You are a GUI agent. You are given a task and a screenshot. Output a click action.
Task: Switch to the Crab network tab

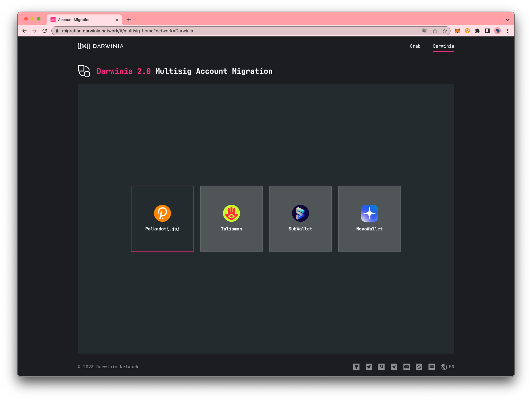[415, 46]
